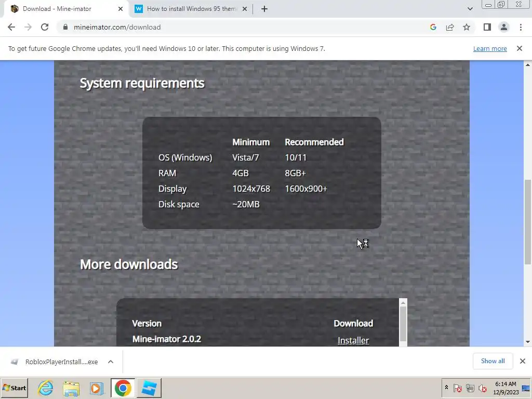Click the OS (Windows) row label

[185, 157]
